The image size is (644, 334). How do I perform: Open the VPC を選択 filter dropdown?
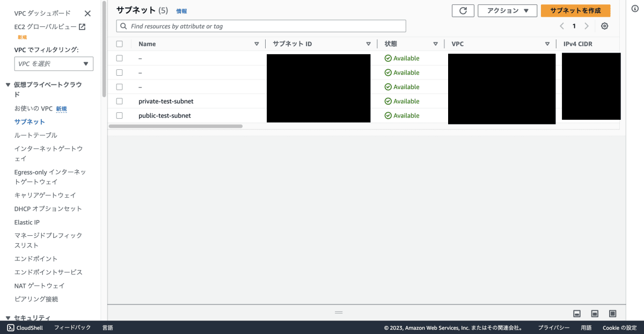coord(54,64)
